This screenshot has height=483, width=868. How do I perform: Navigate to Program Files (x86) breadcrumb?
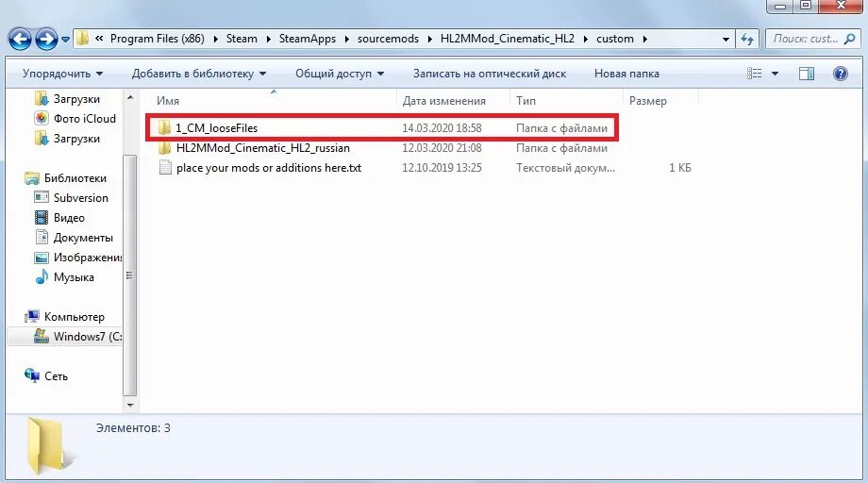[158, 39]
